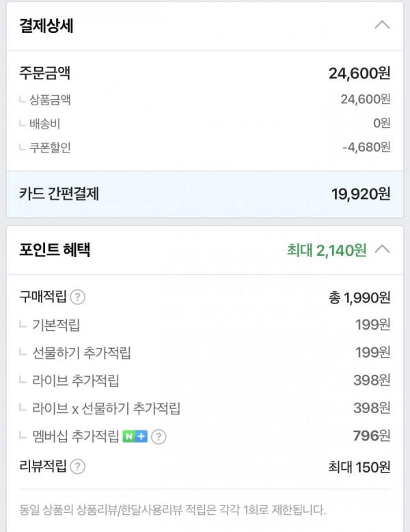Click the question mark beside 멤버십 추가적립
Viewport: 410px width, 532px height.
coord(159,437)
